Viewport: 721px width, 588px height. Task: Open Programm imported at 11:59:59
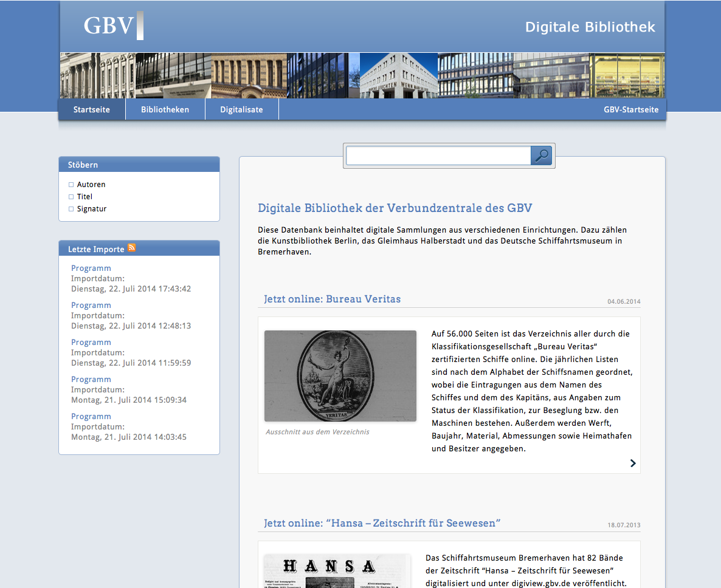tap(91, 342)
